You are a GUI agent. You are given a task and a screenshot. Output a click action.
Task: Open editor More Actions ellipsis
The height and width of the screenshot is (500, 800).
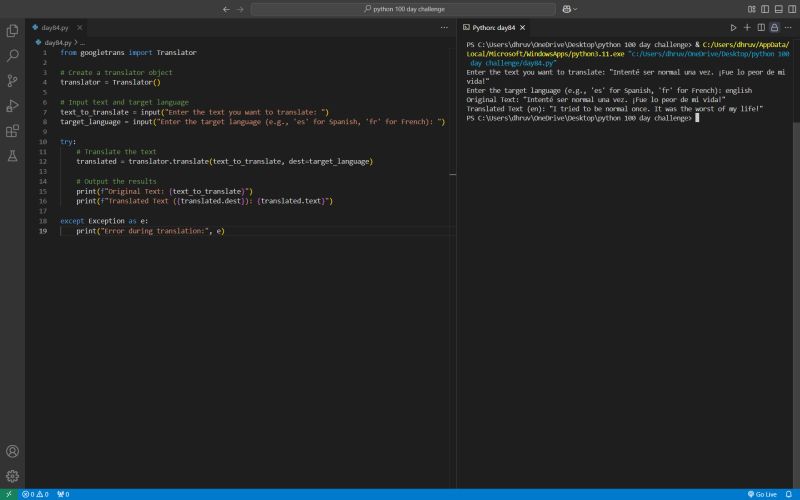pos(444,28)
